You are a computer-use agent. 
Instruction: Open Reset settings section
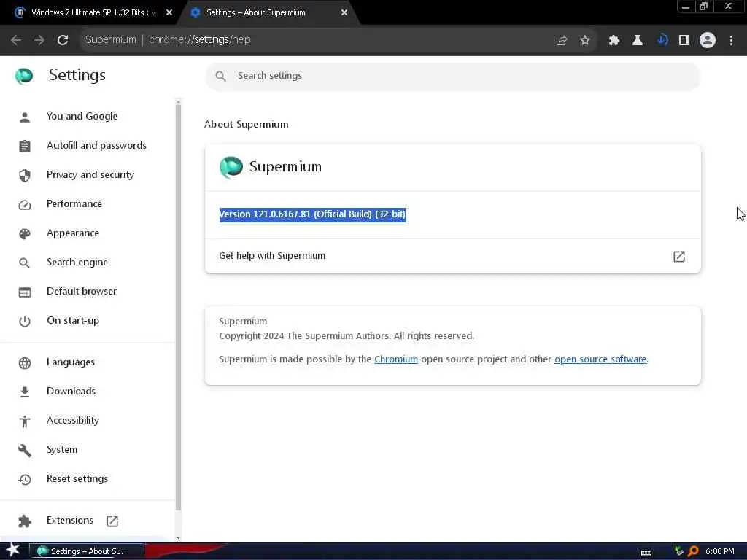coord(77,478)
